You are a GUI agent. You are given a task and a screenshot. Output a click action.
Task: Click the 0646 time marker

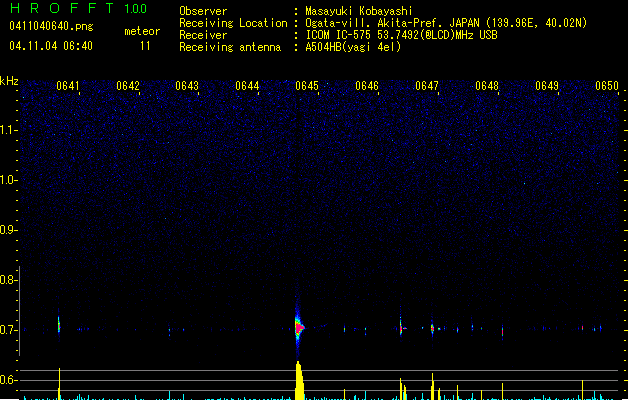click(367, 86)
